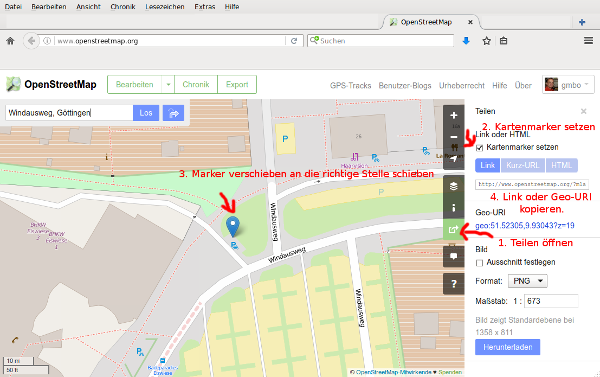The image size is (600, 377).
Task: Expand the Bearbeiten dropdown arrow
Action: pyautogui.click(x=168, y=85)
